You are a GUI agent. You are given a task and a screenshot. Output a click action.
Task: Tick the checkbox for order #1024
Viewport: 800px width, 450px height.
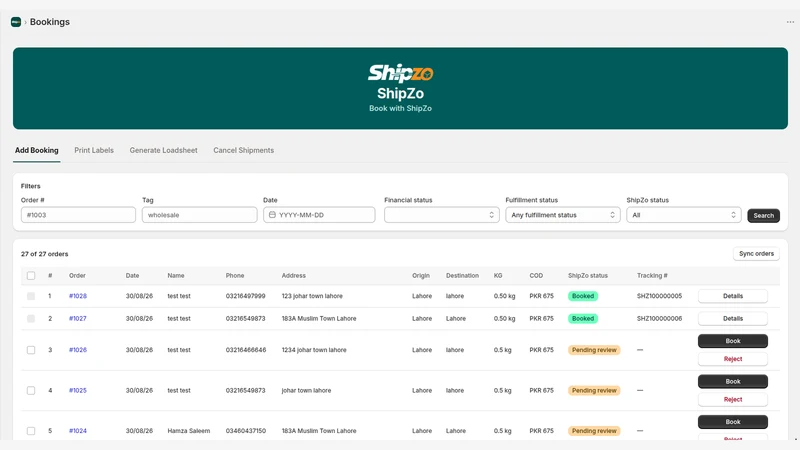[31, 431]
